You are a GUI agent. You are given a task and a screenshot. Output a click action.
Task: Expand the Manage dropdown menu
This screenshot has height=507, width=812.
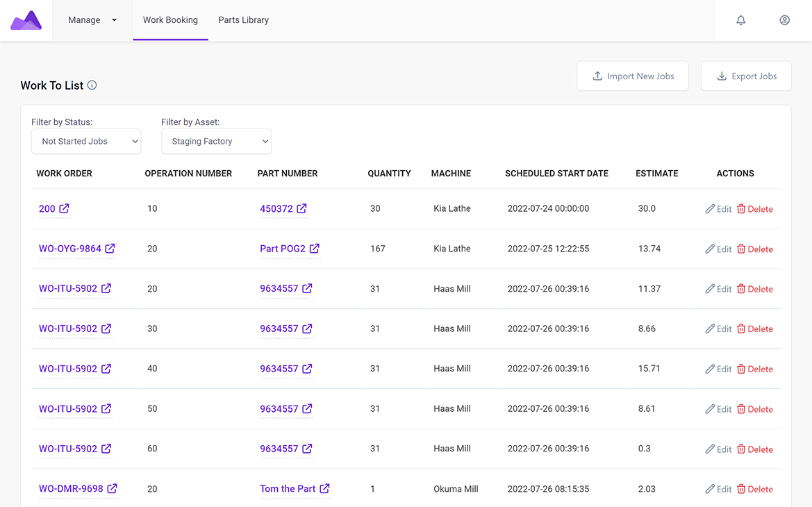pos(92,20)
